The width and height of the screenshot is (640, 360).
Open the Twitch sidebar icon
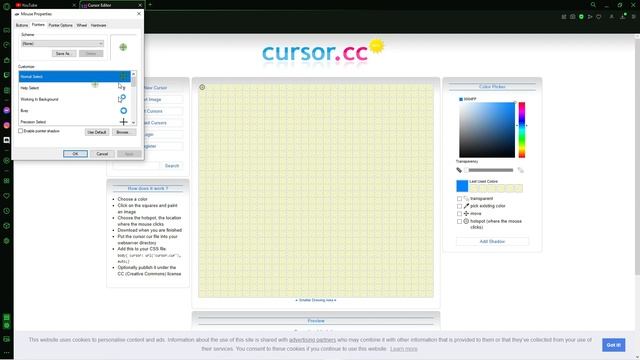coord(6,75)
